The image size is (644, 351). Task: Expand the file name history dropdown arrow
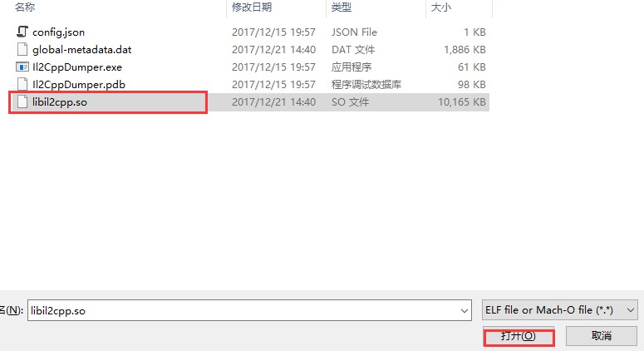pos(465,311)
